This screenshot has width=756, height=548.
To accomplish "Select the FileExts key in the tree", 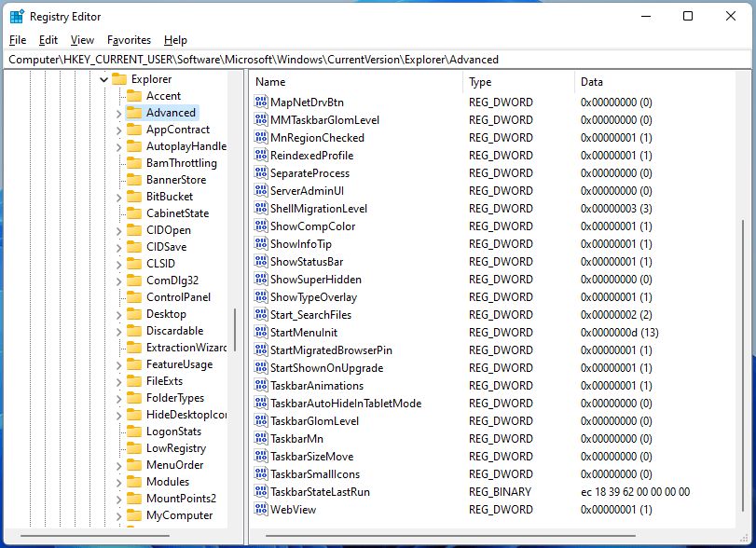I will pos(164,381).
